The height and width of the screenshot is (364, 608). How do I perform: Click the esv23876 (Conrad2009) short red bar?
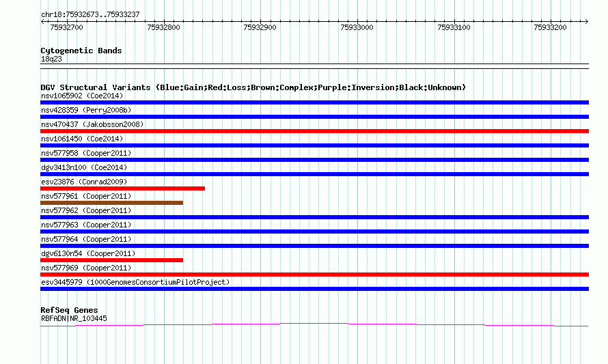[x=122, y=188]
